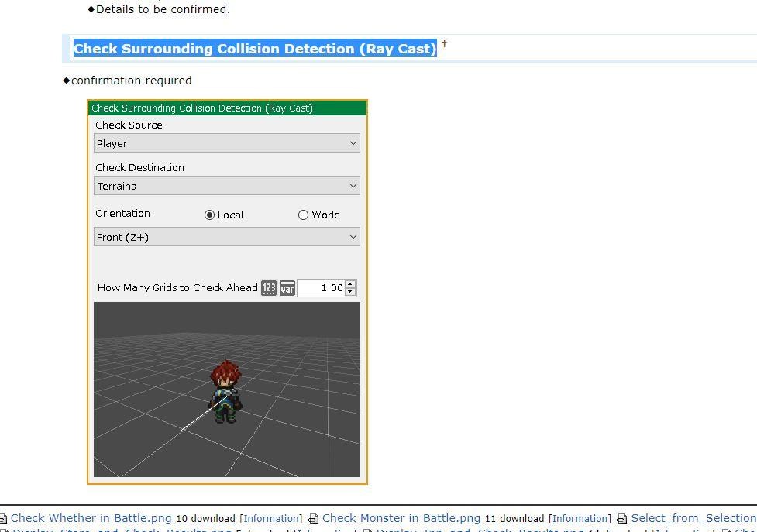Viewport: 757px width, 532px height.
Task: Click the highlighted heading 'Check Surrounding Collision Detection (Ray Cast)'
Action: 255,49
